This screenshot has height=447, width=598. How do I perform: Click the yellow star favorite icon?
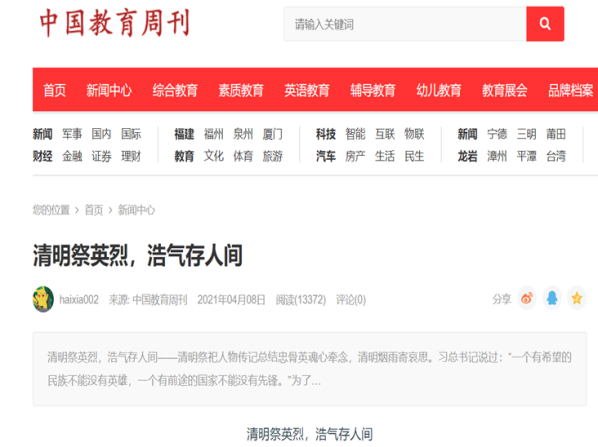(x=577, y=298)
